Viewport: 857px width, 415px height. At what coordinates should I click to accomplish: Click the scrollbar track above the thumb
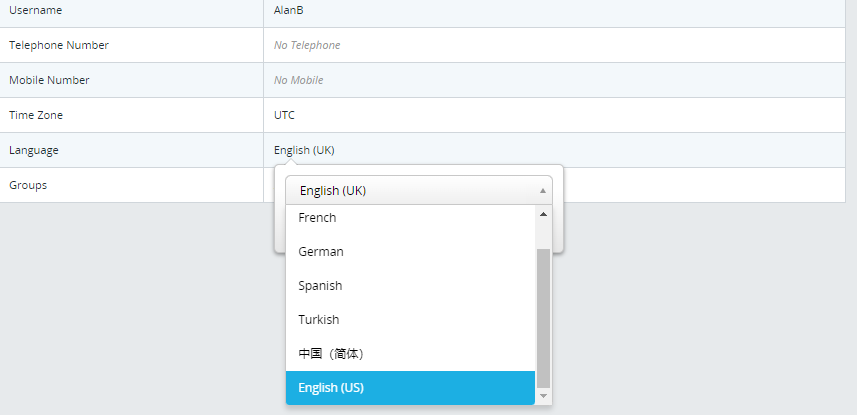point(543,235)
